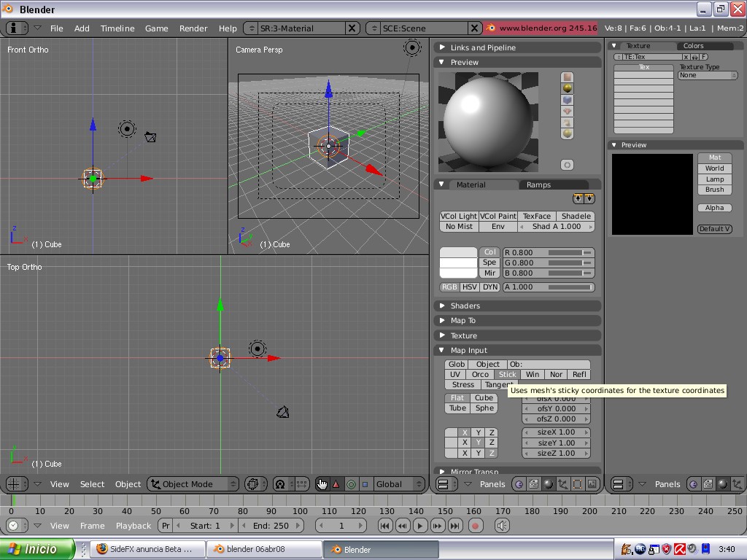Switch to the Ramps tab

point(538,184)
